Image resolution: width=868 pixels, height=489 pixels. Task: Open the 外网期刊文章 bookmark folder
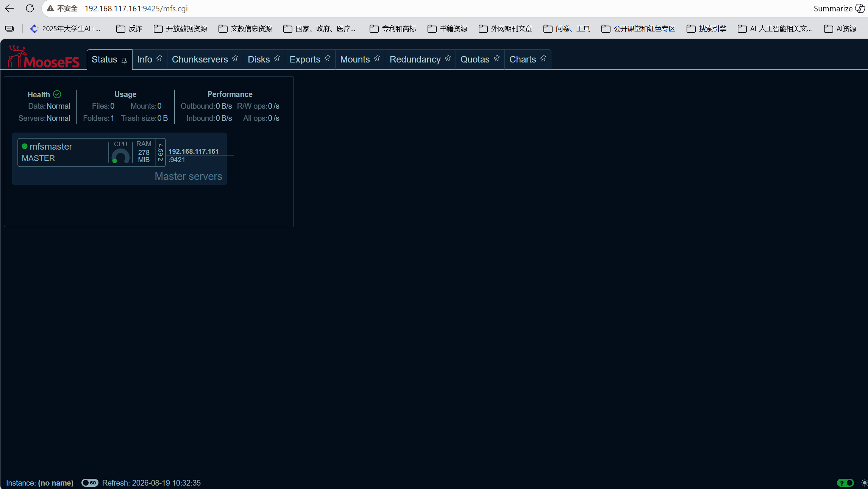pyautogui.click(x=506, y=29)
